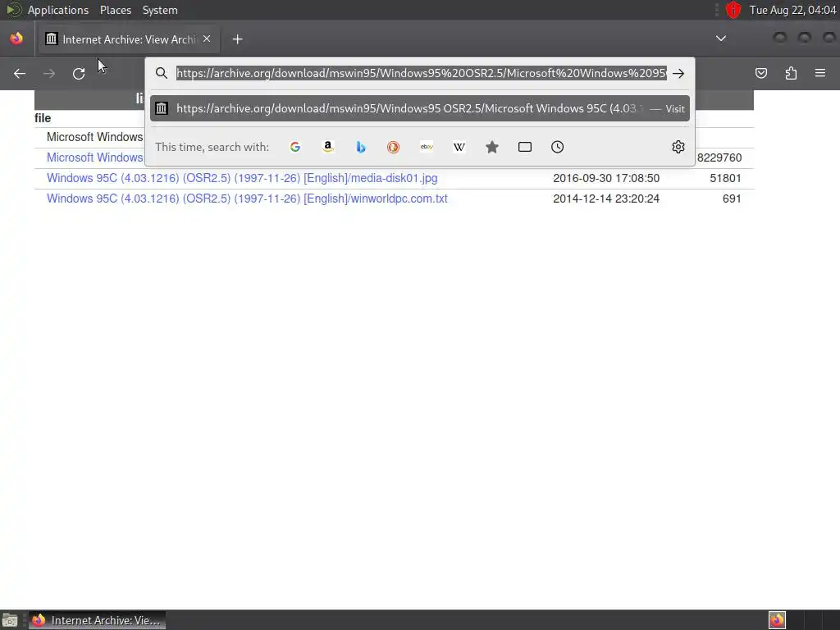Reload the current page
Screen dimensions: 840x630
tap(79, 73)
